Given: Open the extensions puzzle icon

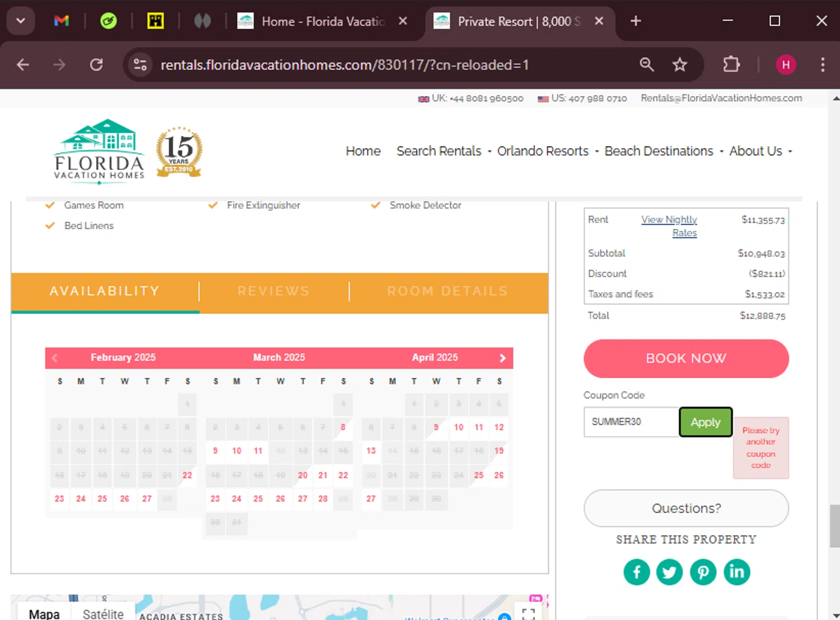Looking at the screenshot, I should (731, 65).
